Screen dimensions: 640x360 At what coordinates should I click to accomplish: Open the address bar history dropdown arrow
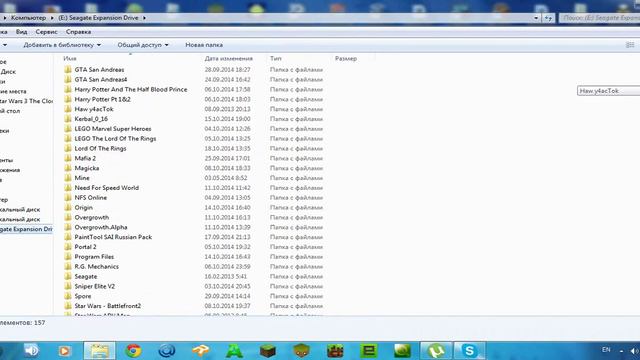pos(536,18)
